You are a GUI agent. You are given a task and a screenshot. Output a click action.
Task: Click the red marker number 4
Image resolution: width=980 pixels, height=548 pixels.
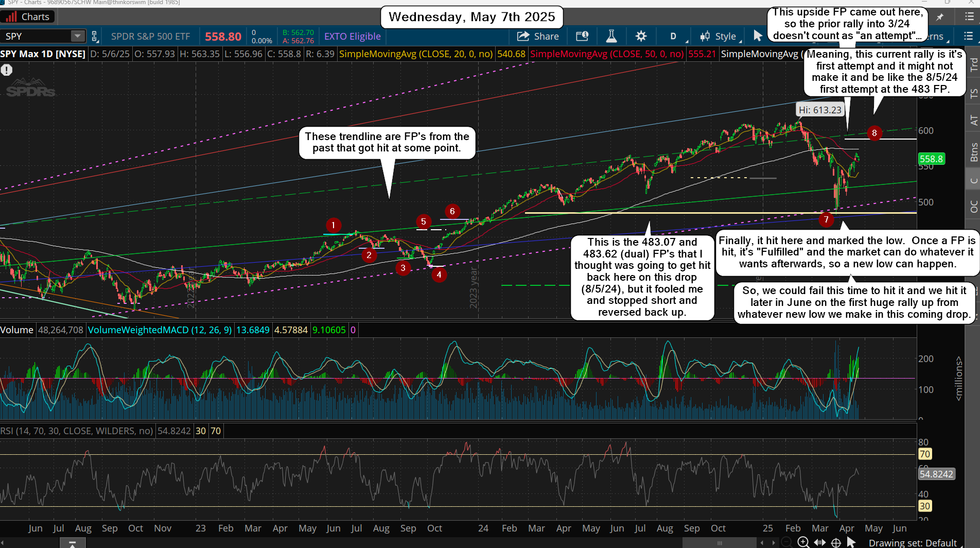[439, 275]
